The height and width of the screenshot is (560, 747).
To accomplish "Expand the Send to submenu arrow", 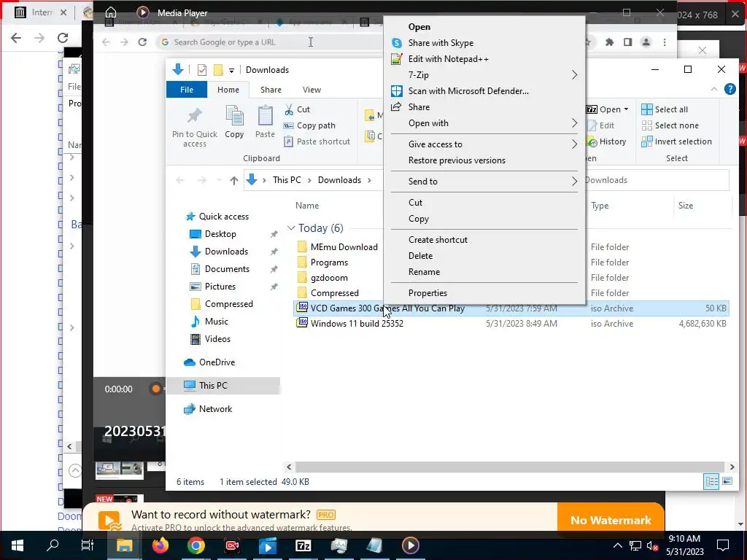I will click(x=575, y=182).
